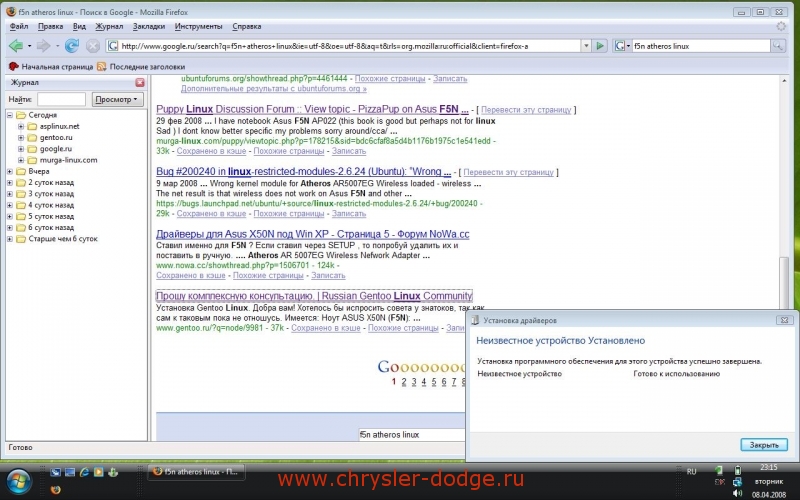
Task: Open the Puppy Linux Discussion Forum result
Action: coord(312,109)
